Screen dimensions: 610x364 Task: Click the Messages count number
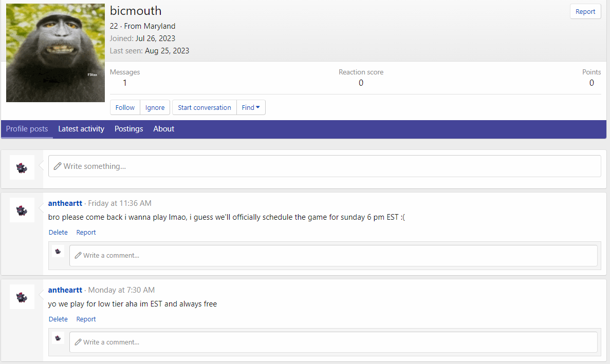point(125,83)
